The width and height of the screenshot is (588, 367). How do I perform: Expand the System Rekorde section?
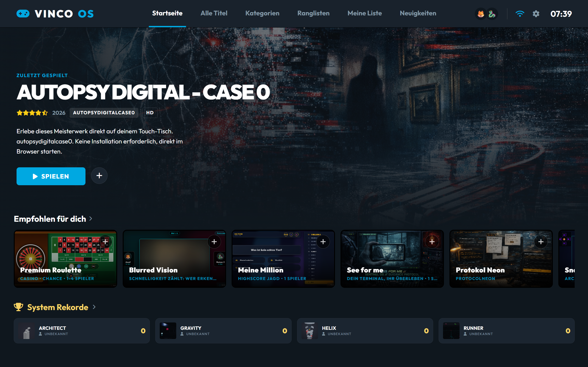tap(94, 307)
